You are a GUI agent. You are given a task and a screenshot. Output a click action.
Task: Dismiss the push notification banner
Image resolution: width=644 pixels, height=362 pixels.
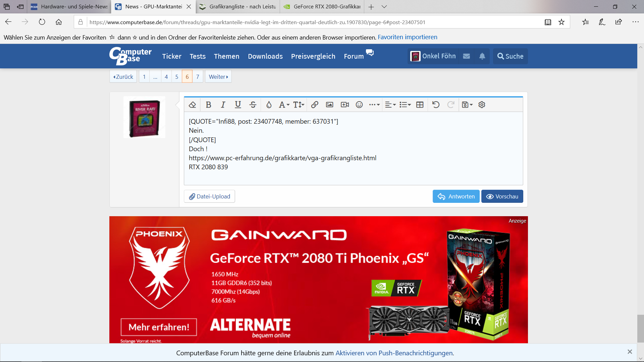tap(630, 352)
